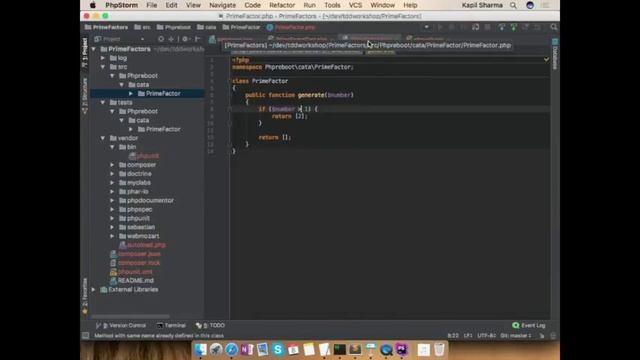Open the File menu
This screenshot has width=640, height=360.
(152, 5)
